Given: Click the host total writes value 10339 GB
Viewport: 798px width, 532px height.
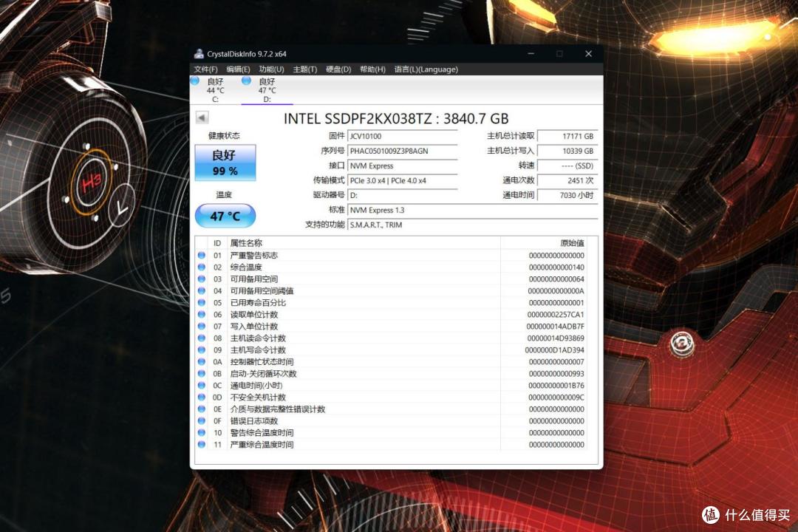Looking at the screenshot, I should coord(567,151).
